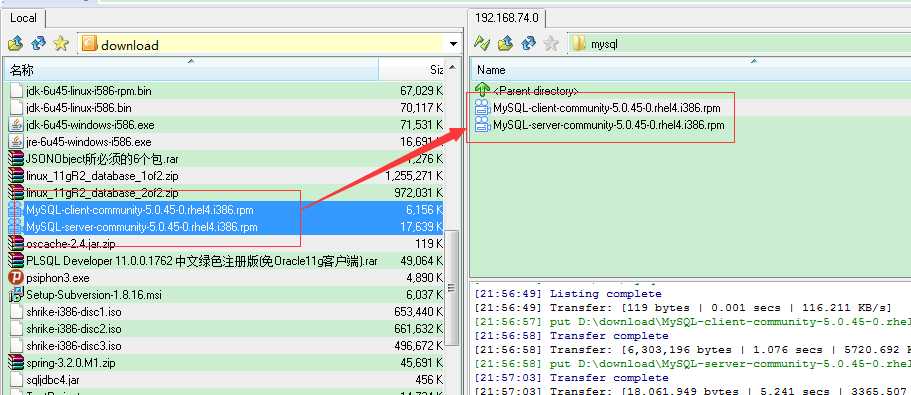Switch to the Local tab

23,18
